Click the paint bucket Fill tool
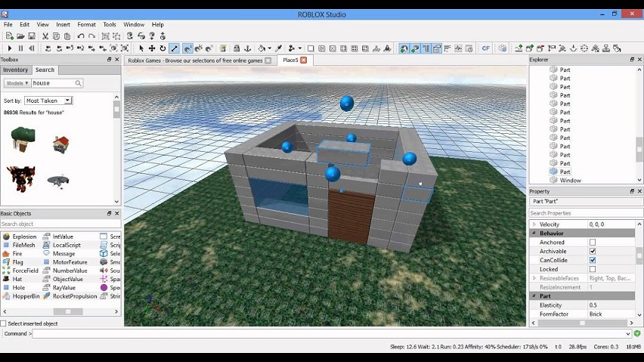Viewport: 644px width, 362px height. pos(262,48)
